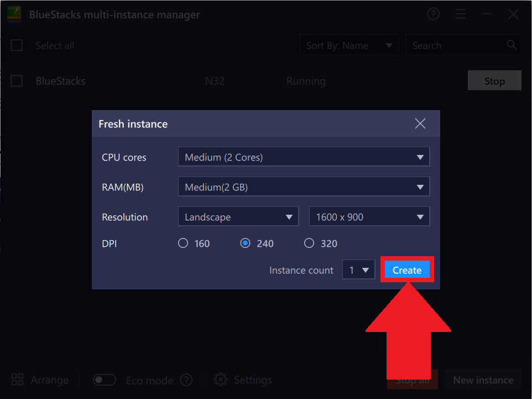The height and width of the screenshot is (399, 532).
Task: Select the 240 DPI radio button
Action: [x=246, y=243]
